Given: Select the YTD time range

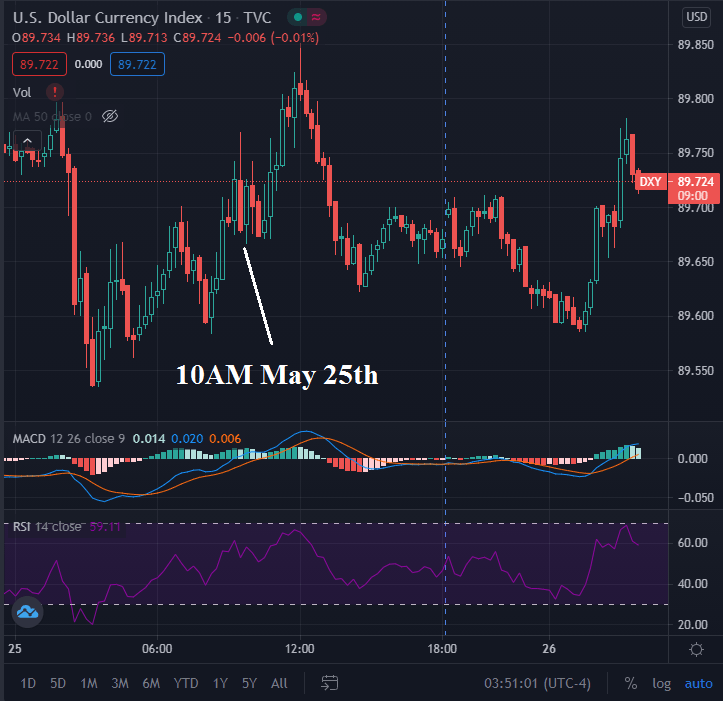Looking at the screenshot, I should point(185,683).
